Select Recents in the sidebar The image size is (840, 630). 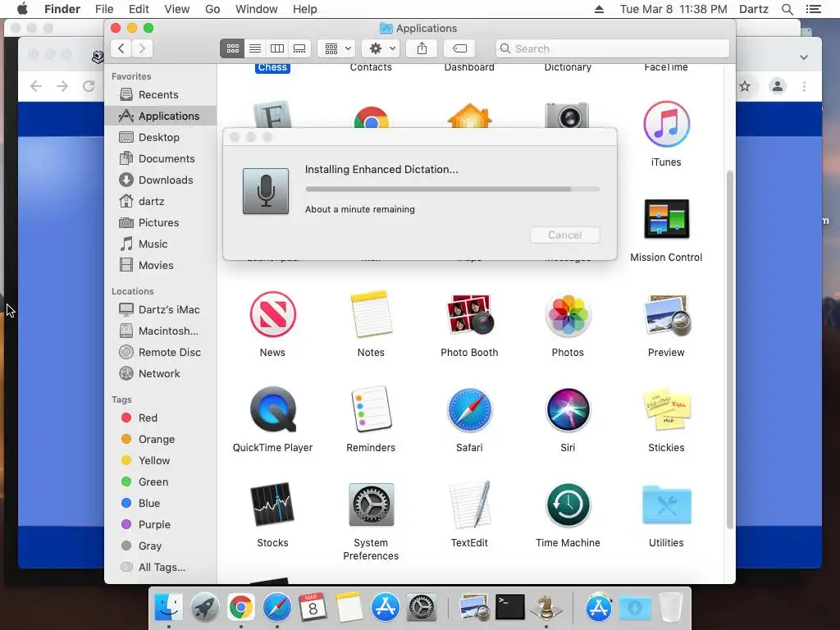[x=161, y=95]
